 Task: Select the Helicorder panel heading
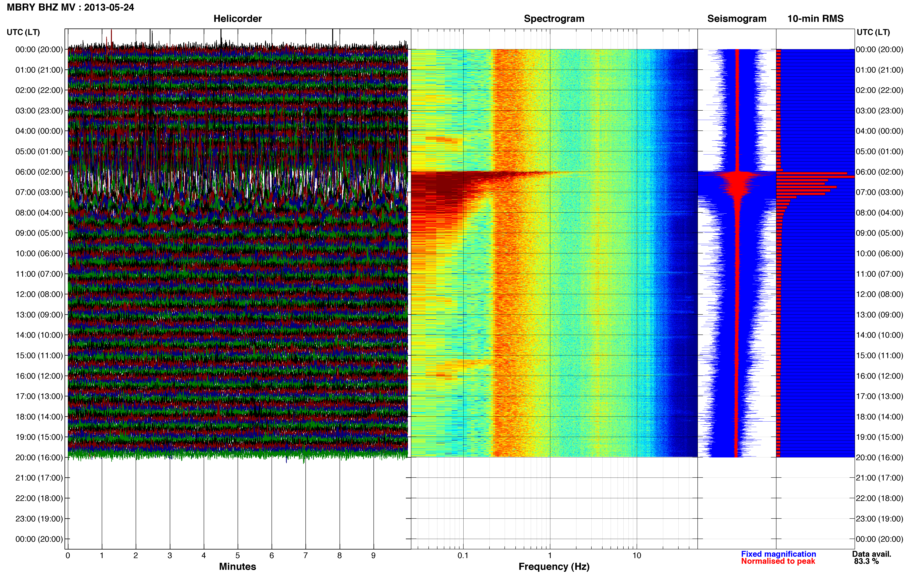(x=237, y=18)
